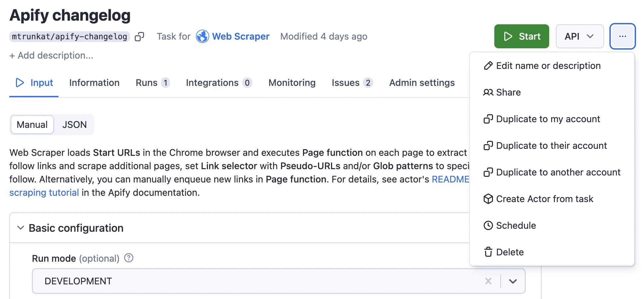Click the Delete trash icon
The width and height of the screenshot is (644, 299).
pos(488,252)
